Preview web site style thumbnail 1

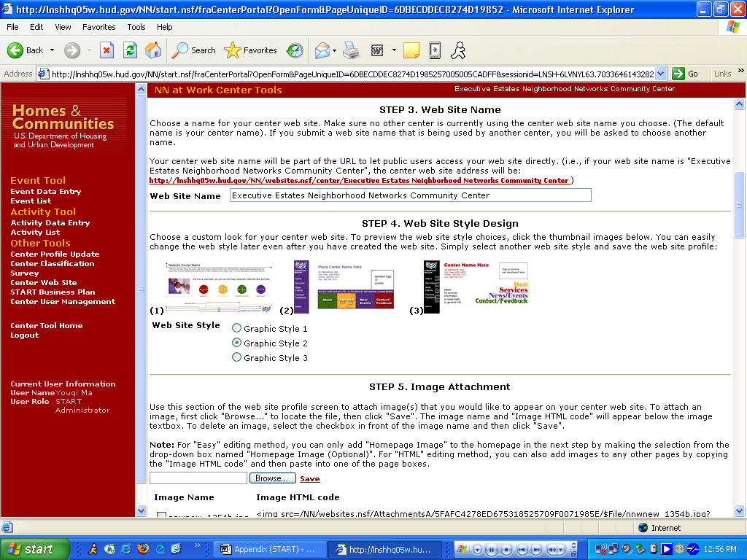coord(220,287)
